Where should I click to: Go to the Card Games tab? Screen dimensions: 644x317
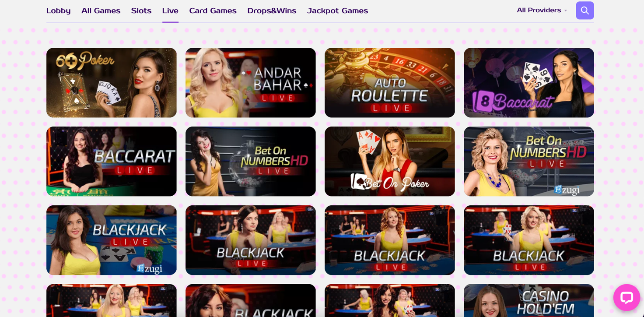pos(213,11)
